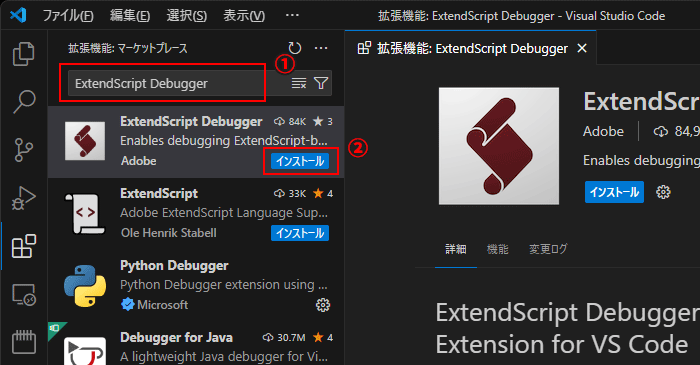The image size is (700, 365).
Task: Switch to the 詳細 tab
Action: 456,249
